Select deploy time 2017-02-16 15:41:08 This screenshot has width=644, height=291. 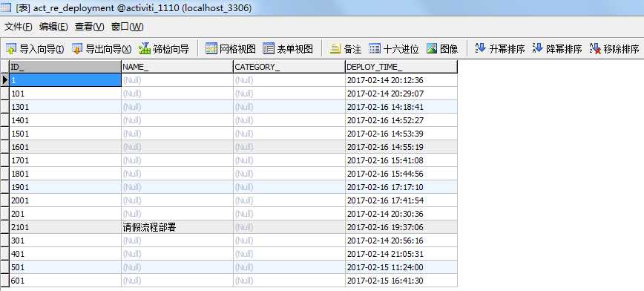click(401, 160)
